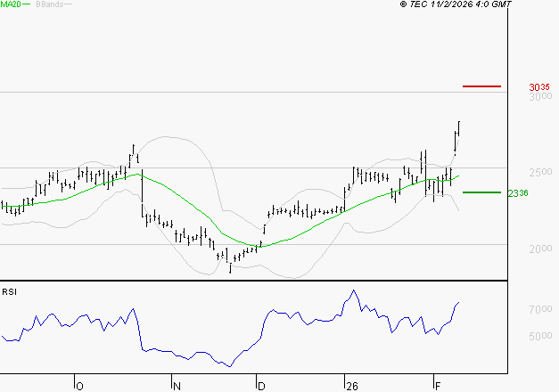Image resolution: width=559 pixels, height=392 pixels.
Task: Click the green 2336 support value
Action: (x=518, y=193)
